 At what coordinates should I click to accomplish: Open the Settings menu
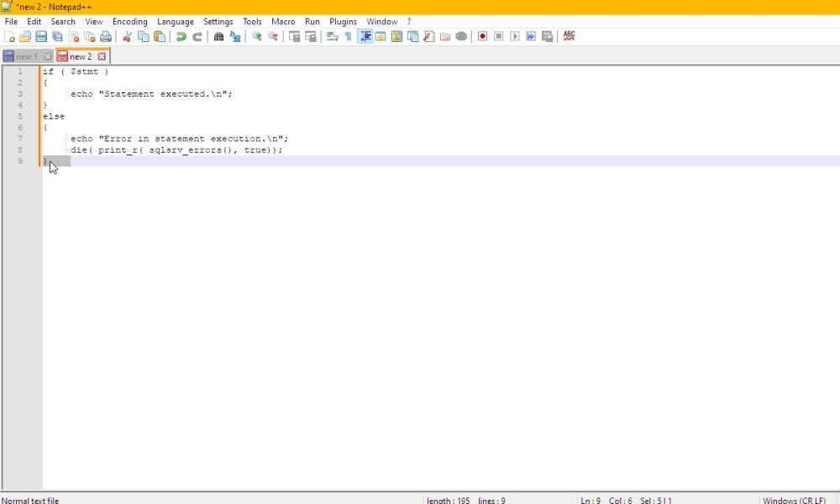pyautogui.click(x=218, y=22)
